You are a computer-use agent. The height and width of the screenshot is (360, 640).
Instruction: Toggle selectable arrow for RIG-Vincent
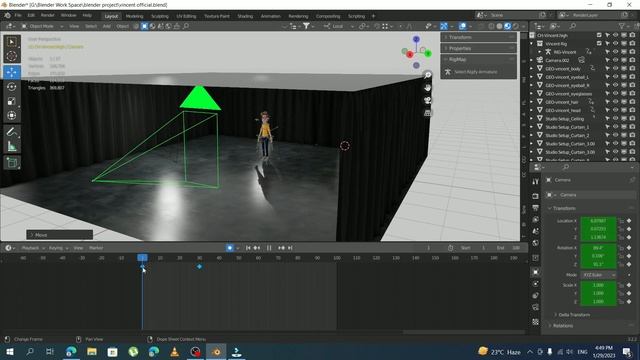pyautogui.click(x=607, y=52)
